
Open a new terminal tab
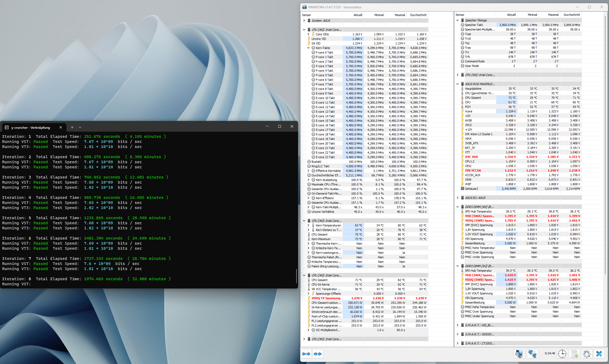coord(72,127)
